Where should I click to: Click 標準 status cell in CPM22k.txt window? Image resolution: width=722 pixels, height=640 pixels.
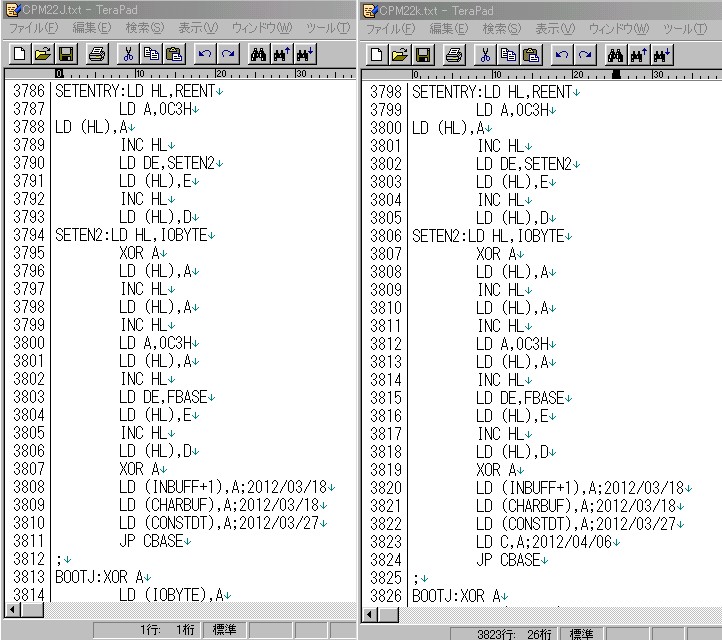tap(581, 634)
